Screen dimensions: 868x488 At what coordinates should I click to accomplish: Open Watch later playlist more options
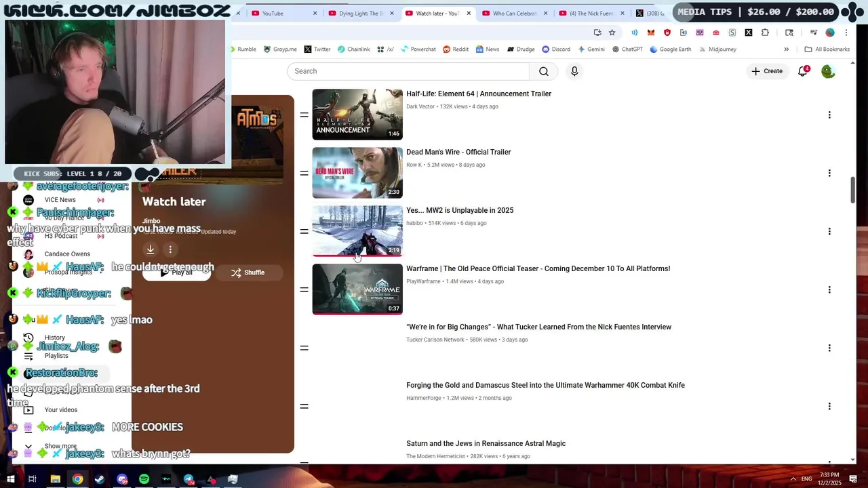click(x=171, y=249)
